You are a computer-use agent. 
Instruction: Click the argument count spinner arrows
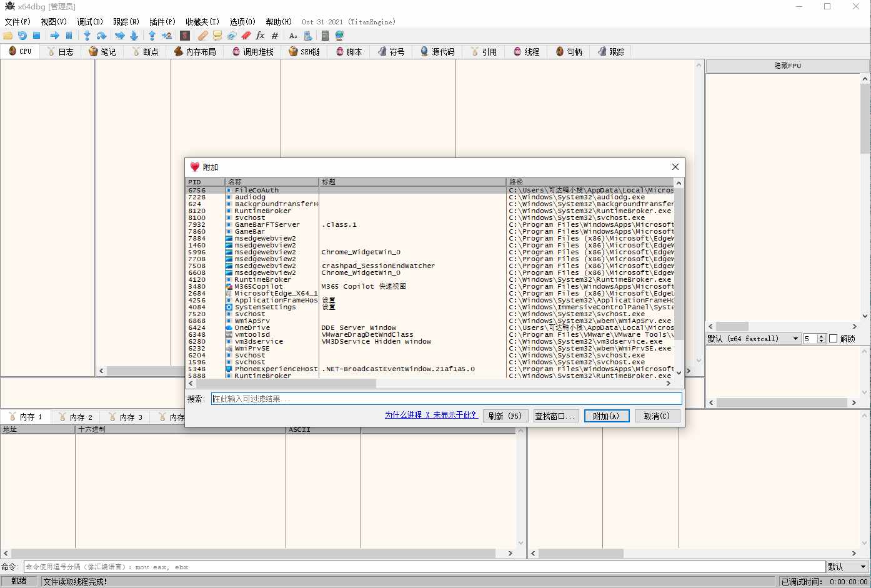click(x=822, y=339)
